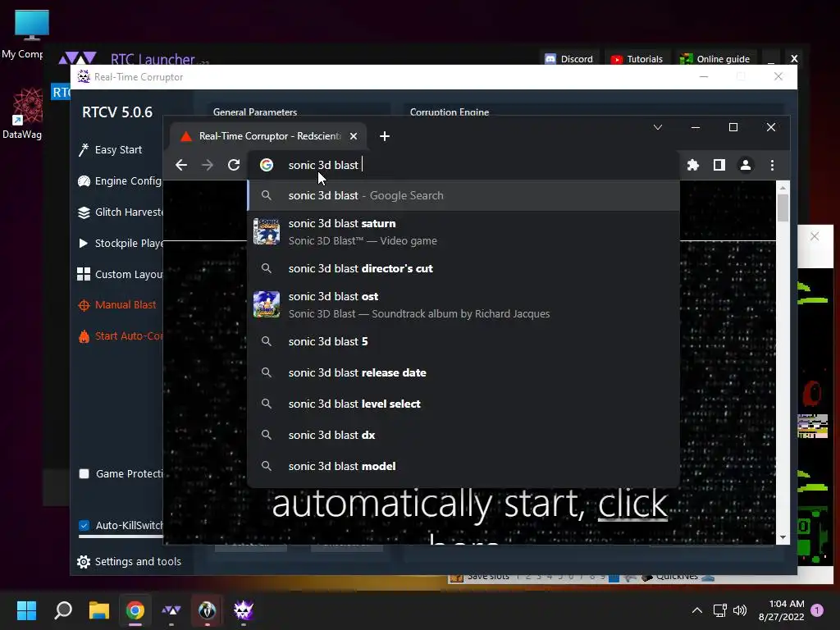840x630 pixels.
Task: Open Glitch Harvester in RTCV
Action: (x=120, y=212)
